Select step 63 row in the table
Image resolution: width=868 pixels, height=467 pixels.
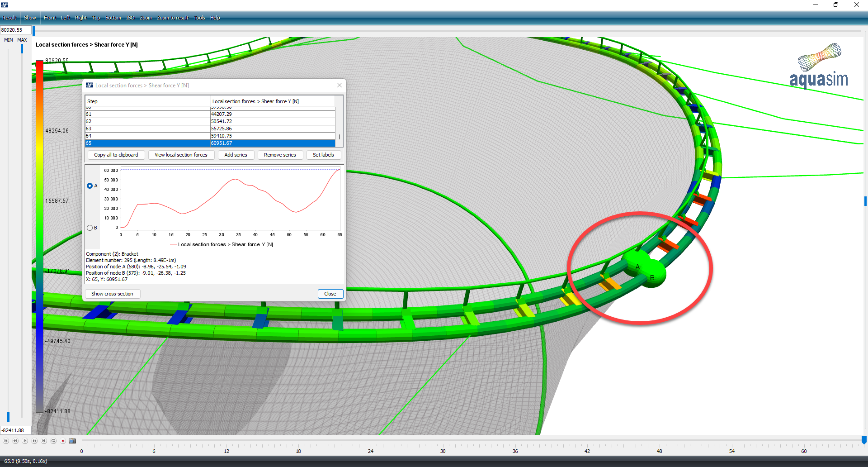pyautogui.click(x=210, y=129)
